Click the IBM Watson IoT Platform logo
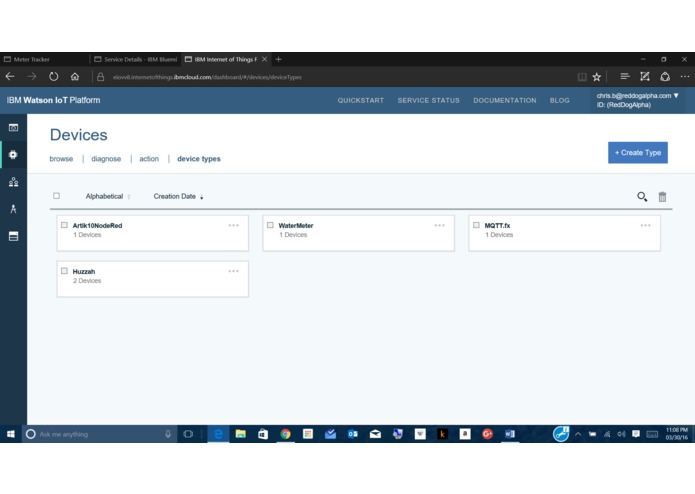 point(54,100)
